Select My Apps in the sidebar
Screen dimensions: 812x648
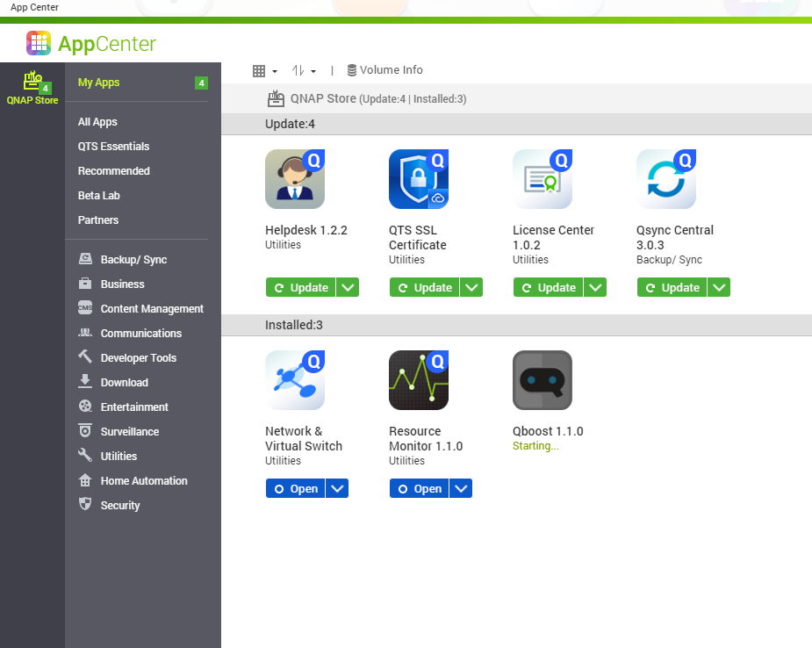point(98,83)
